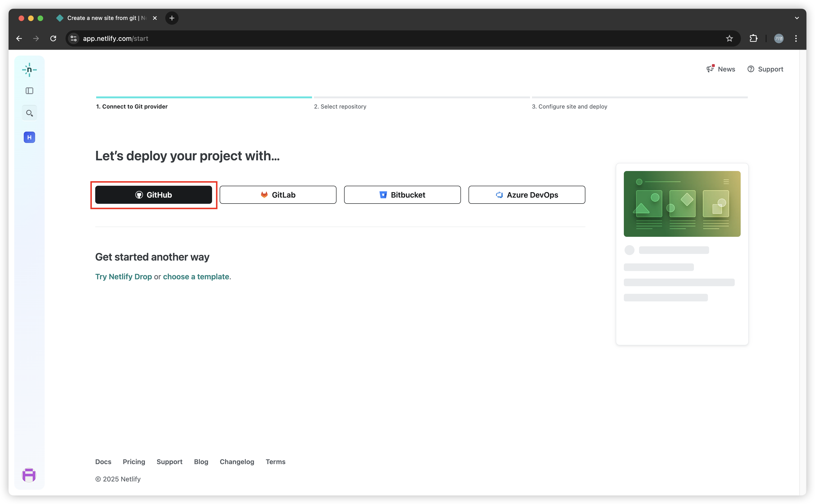Click the green site preview thumbnail
The height and width of the screenshot is (504, 815).
[x=682, y=204]
